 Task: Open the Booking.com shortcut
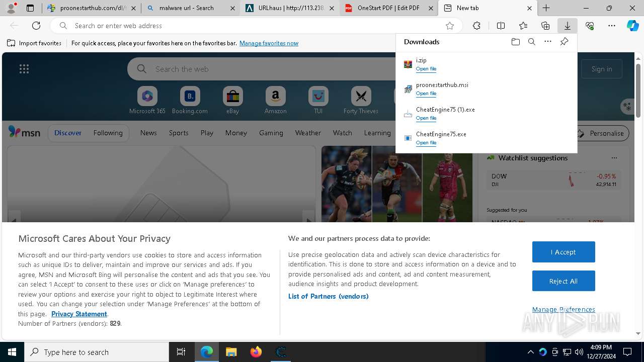click(x=190, y=101)
